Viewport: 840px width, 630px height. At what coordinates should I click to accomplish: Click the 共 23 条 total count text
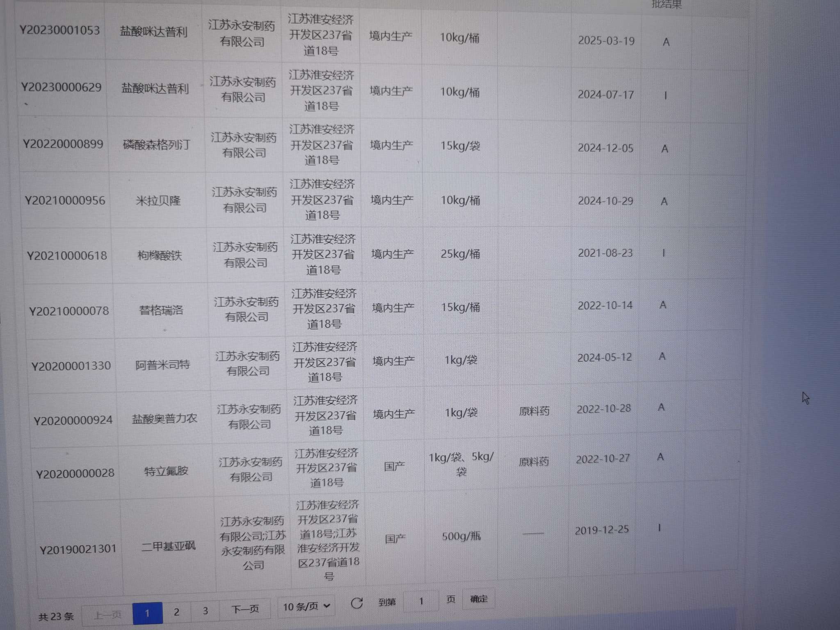coord(56,616)
